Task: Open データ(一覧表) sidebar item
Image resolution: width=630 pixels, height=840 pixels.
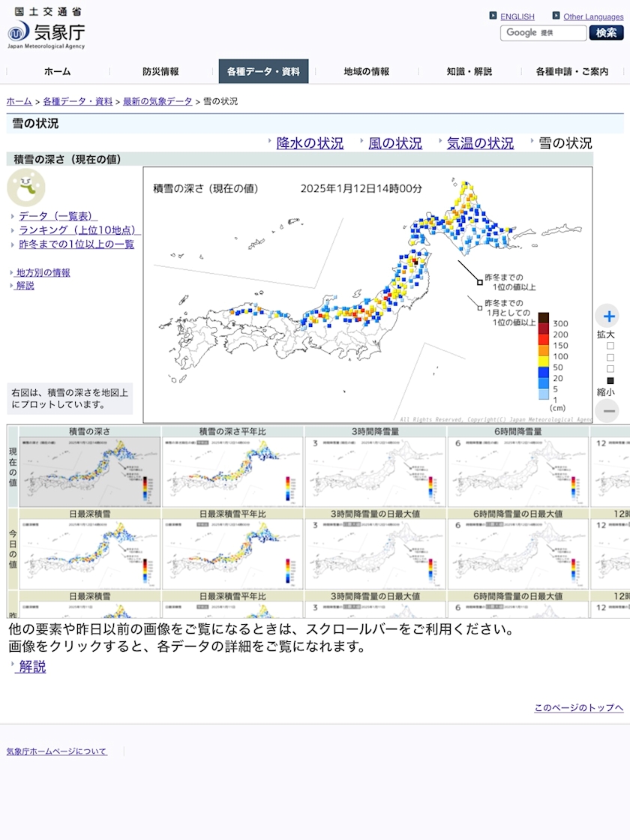Action: (x=58, y=216)
